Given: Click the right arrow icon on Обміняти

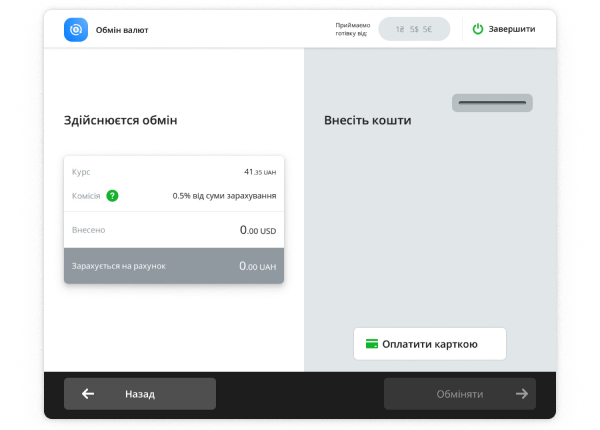Looking at the screenshot, I should 521,394.
